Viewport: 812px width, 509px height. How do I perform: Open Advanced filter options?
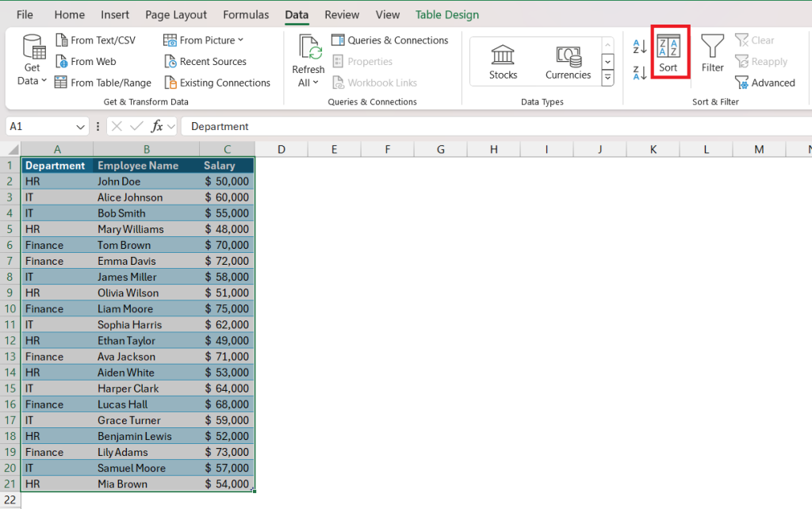coord(764,83)
